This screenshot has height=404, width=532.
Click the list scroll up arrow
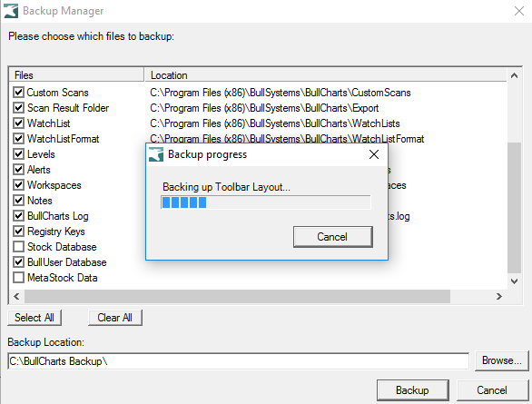coord(514,75)
